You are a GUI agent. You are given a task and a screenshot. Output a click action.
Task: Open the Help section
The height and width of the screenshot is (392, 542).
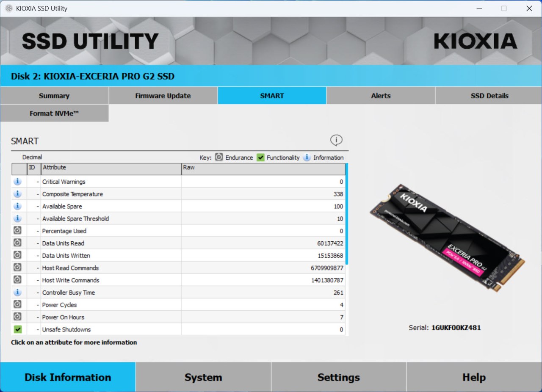tap(474, 377)
